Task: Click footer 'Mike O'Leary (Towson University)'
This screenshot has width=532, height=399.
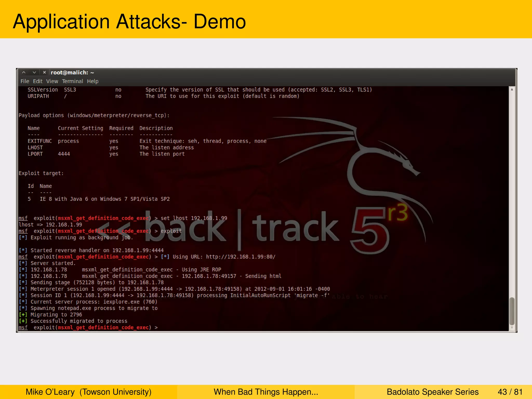Action: (89, 392)
